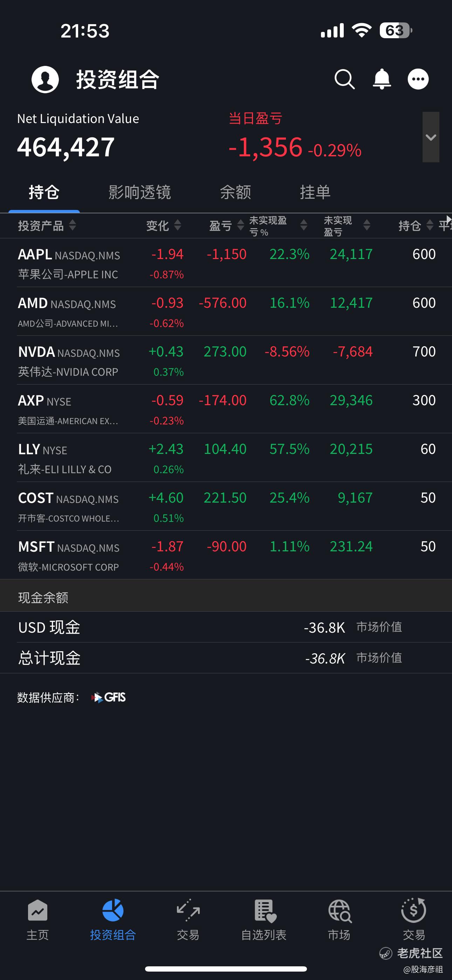
Task: Open notifications bell icon
Action: tap(382, 79)
